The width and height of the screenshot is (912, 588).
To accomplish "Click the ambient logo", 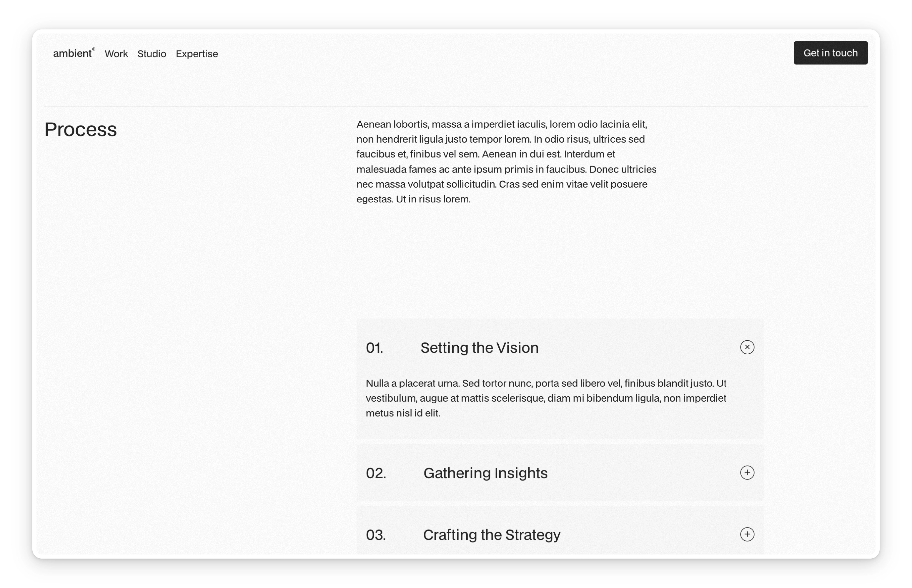I will tap(72, 54).
